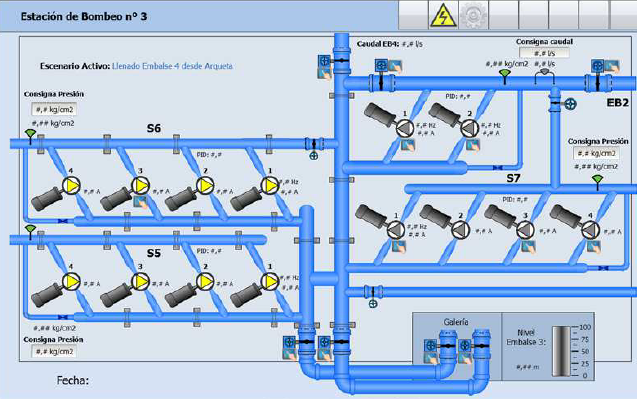Click the electrical warning icon in toolbar
The height and width of the screenshot is (399, 637).
(x=443, y=15)
